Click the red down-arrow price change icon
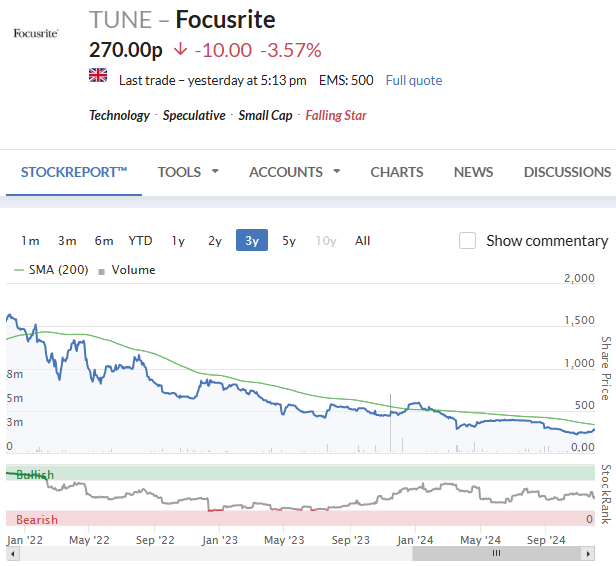This screenshot has height=566, width=616. pyautogui.click(x=180, y=49)
